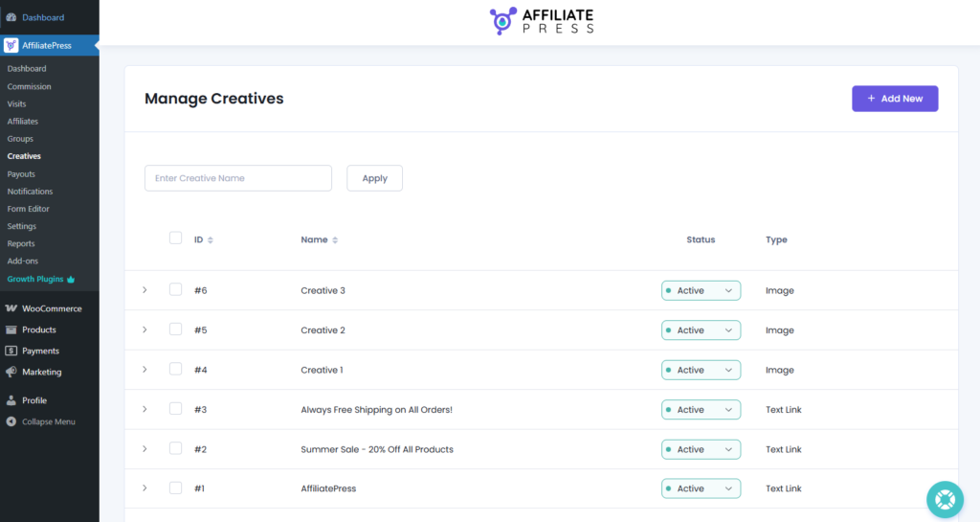980x522 pixels.
Task: Open the Payouts menu item
Action: [21, 173]
